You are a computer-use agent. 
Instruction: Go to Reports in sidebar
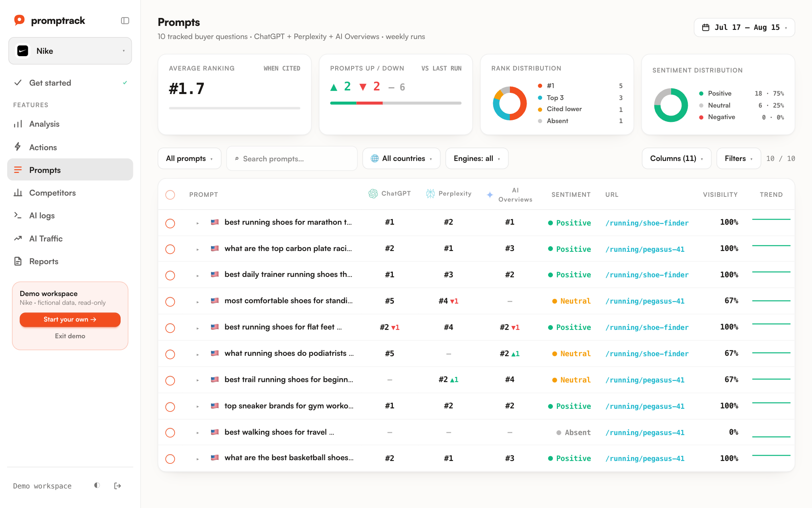70,261
